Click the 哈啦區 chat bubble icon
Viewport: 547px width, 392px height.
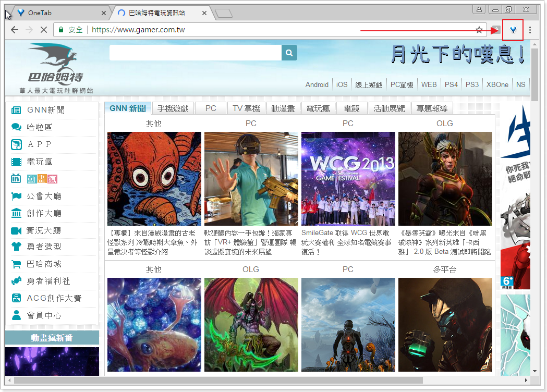point(16,127)
